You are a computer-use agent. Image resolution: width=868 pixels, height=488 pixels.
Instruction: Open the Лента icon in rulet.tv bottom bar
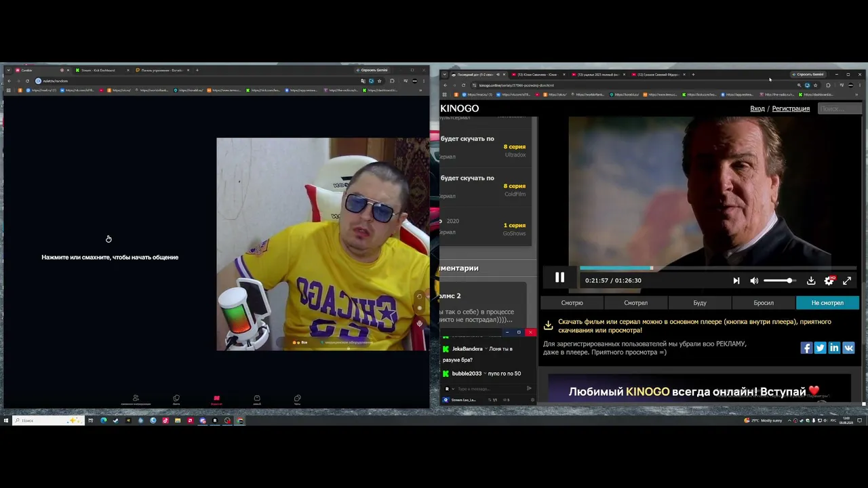click(176, 400)
